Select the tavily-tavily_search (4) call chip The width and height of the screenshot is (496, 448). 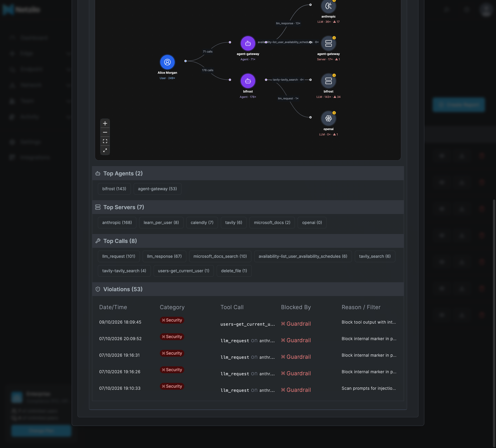(124, 271)
